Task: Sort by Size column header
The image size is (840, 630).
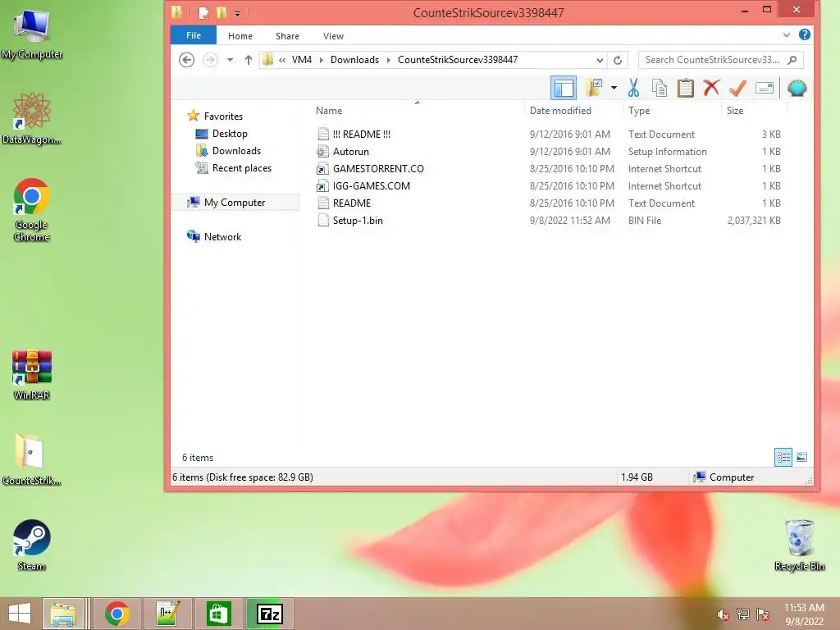Action: [x=734, y=111]
